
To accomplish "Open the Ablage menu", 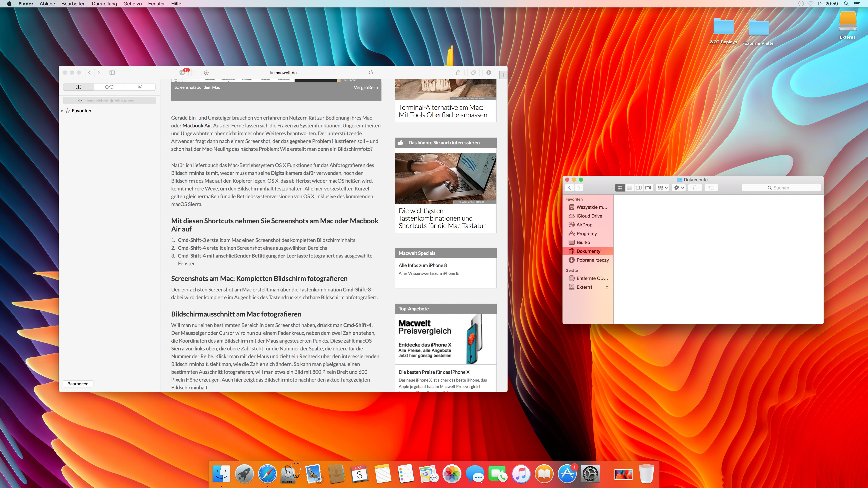I will click(x=47, y=4).
